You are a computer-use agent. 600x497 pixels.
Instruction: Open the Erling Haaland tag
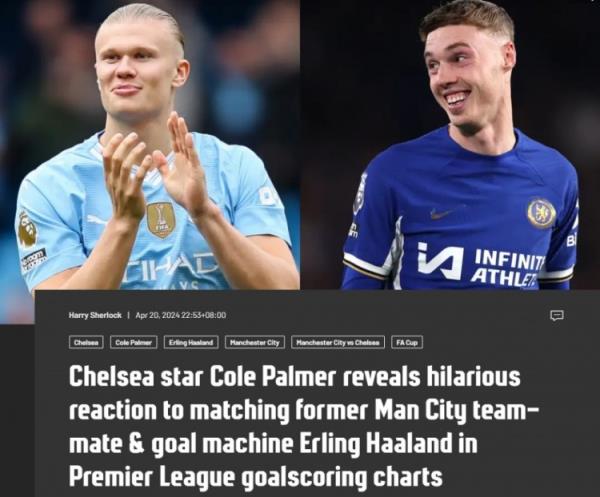coord(191,342)
